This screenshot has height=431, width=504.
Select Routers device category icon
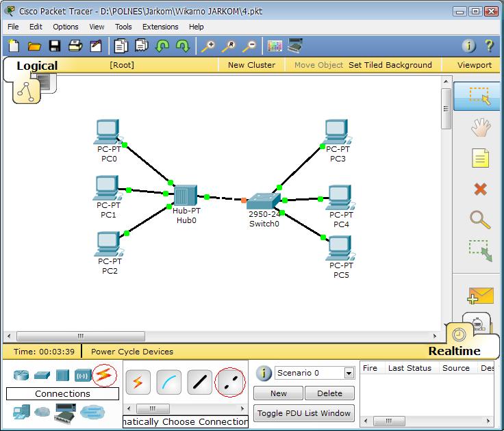[21, 375]
